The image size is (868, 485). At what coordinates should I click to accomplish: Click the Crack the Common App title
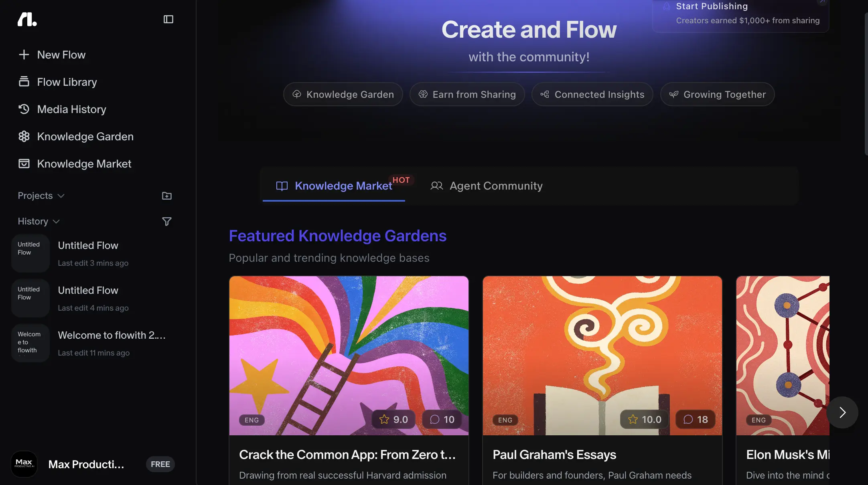click(347, 455)
